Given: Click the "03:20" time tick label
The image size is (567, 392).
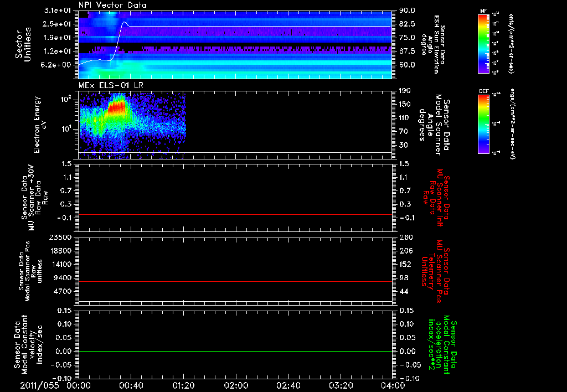Looking at the screenshot, I should (x=341, y=385).
